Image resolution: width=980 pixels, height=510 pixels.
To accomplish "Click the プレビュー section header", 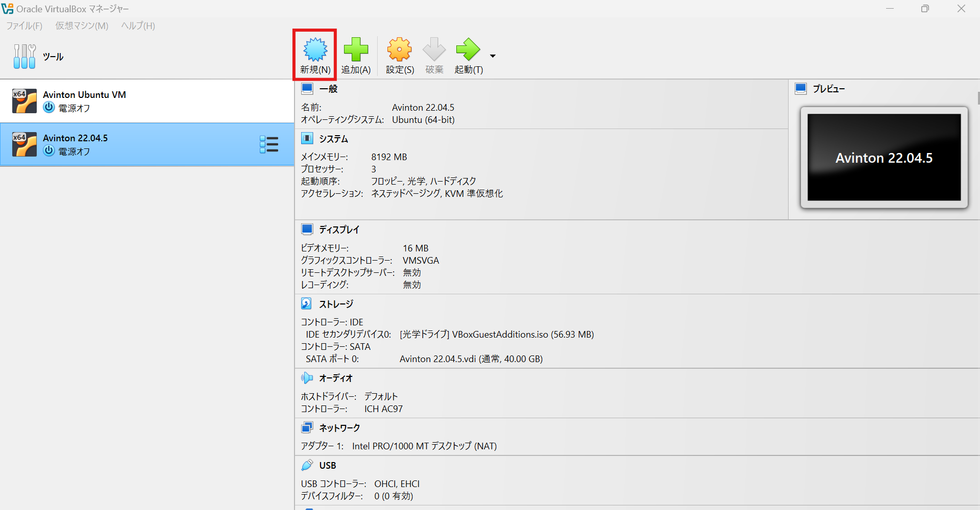I will pyautogui.click(x=828, y=89).
